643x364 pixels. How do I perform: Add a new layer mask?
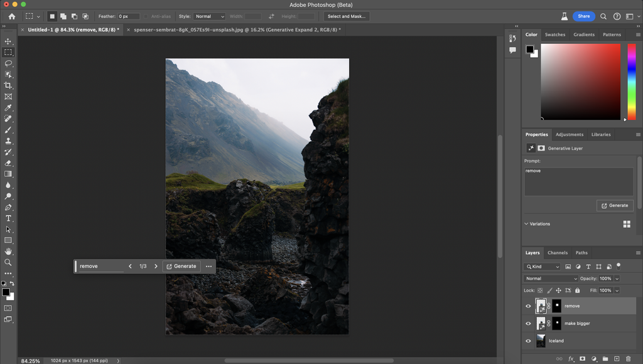[x=581, y=358]
